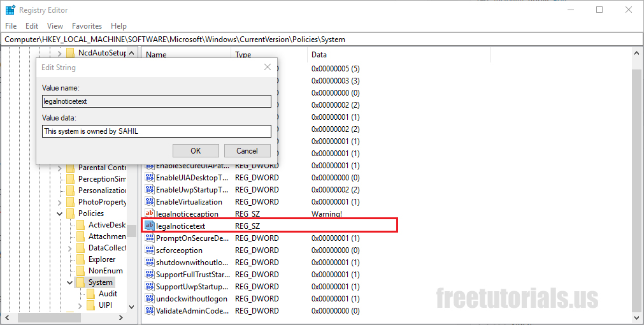Expand the Parental Controls key

click(x=60, y=168)
